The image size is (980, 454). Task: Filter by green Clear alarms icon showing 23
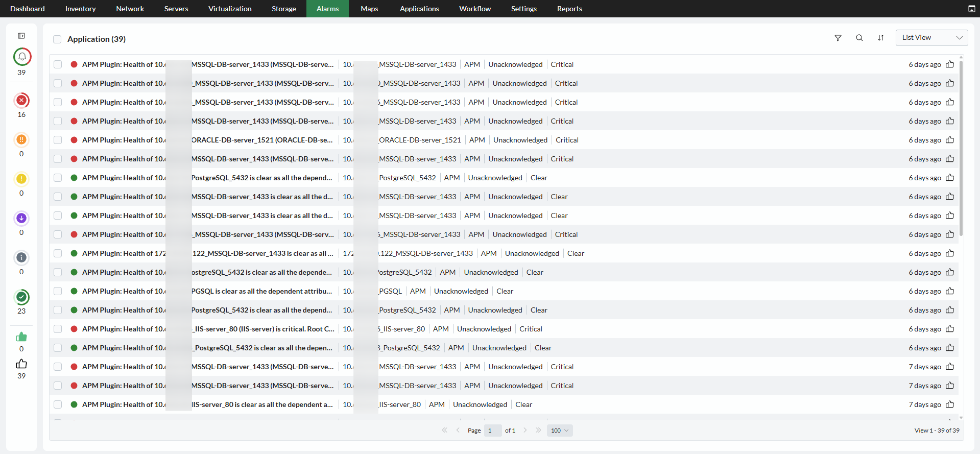[x=21, y=297]
